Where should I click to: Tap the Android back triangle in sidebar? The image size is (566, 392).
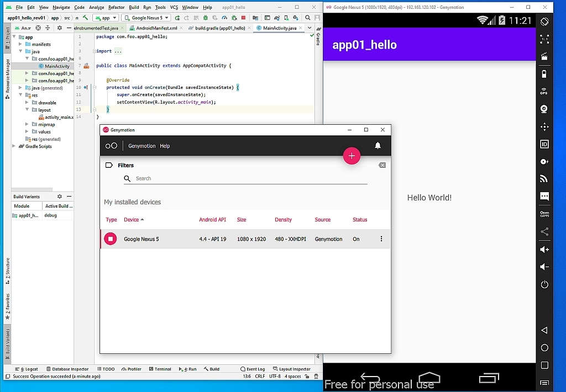point(544,330)
